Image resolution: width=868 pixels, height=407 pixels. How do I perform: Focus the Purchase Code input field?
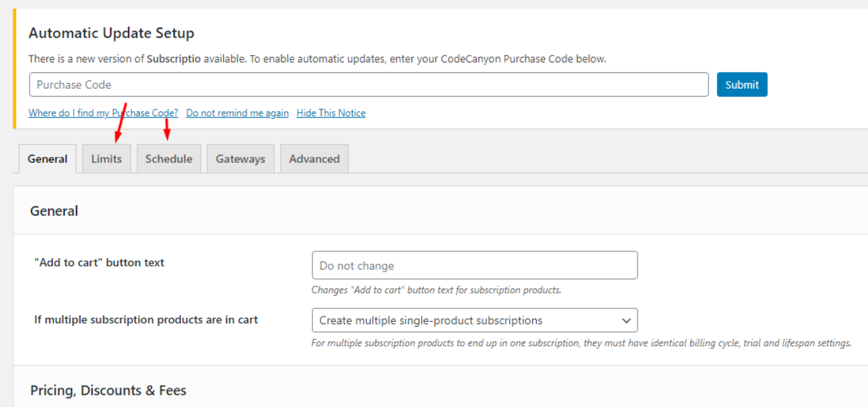coord(369,84)
